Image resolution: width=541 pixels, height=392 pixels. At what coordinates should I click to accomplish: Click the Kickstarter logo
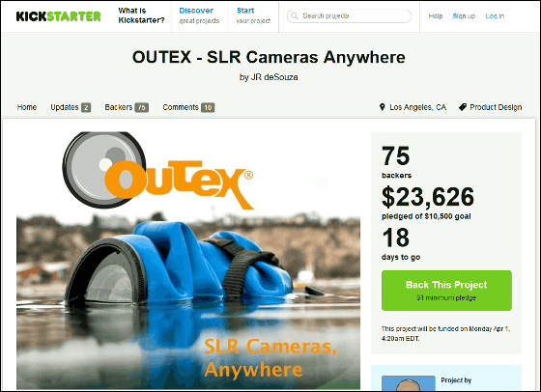tap(58, 16)
